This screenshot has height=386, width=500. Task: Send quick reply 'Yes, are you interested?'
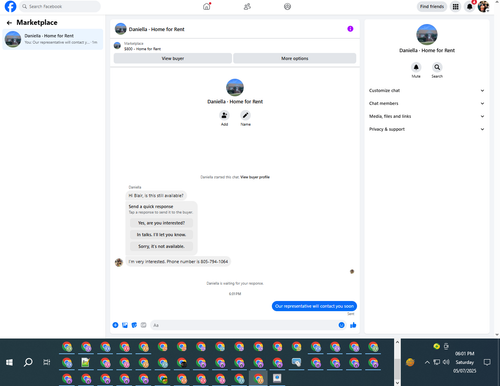[x=161, y=223]
